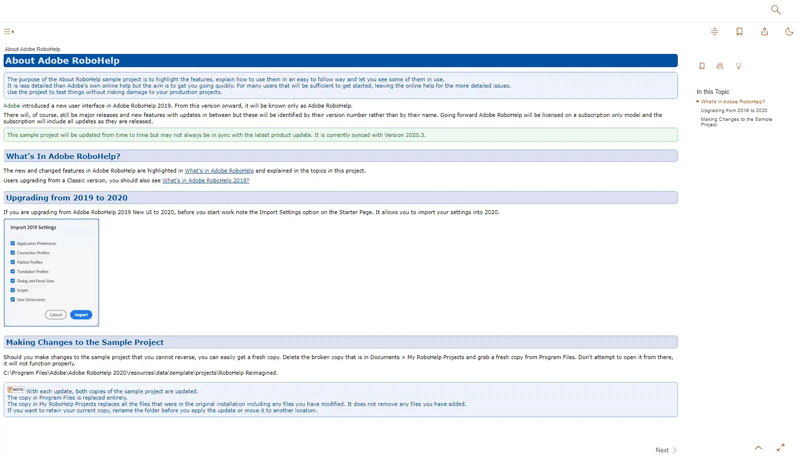
Task: Click the blue Import button in the settings image
Action: click(81, 315)
